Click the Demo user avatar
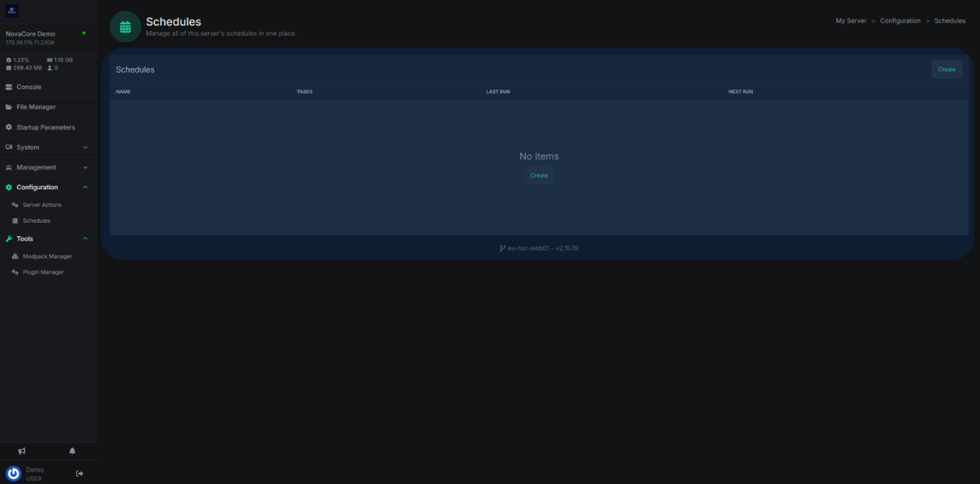 point(13,474)
